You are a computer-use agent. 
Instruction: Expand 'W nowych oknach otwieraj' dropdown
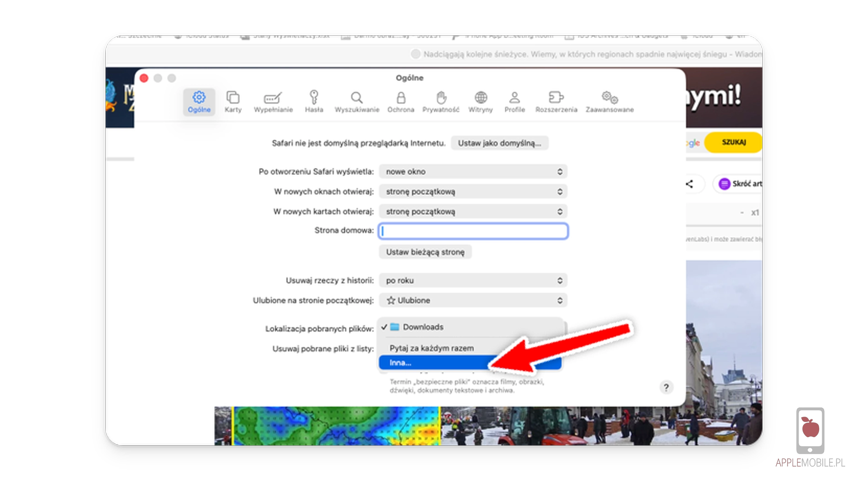click(473, 192)
